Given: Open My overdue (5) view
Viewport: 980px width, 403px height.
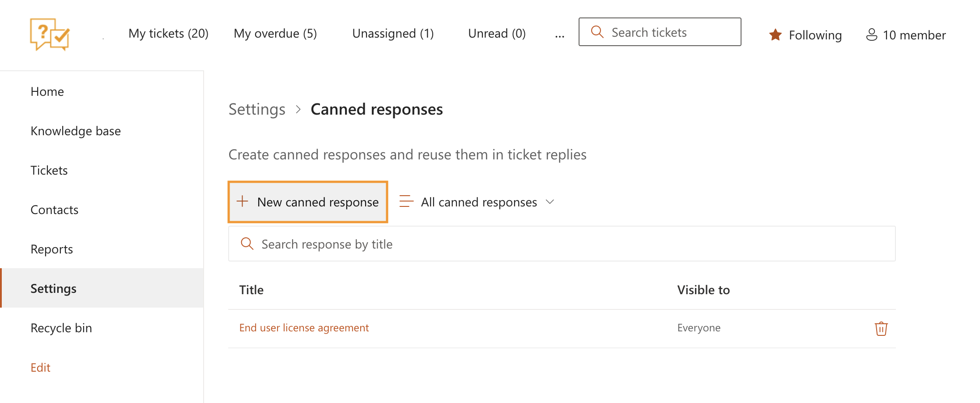Looking at the screenshot, I should (x=275, y=34).
